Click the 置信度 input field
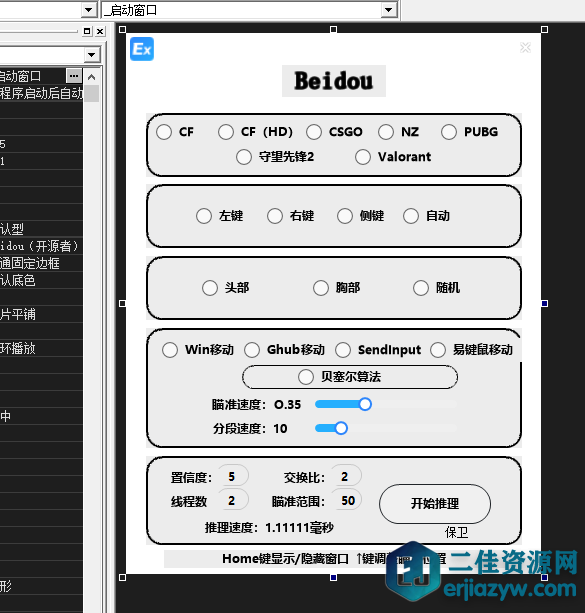This screenshot has width=585, height=613. [233, 476]
